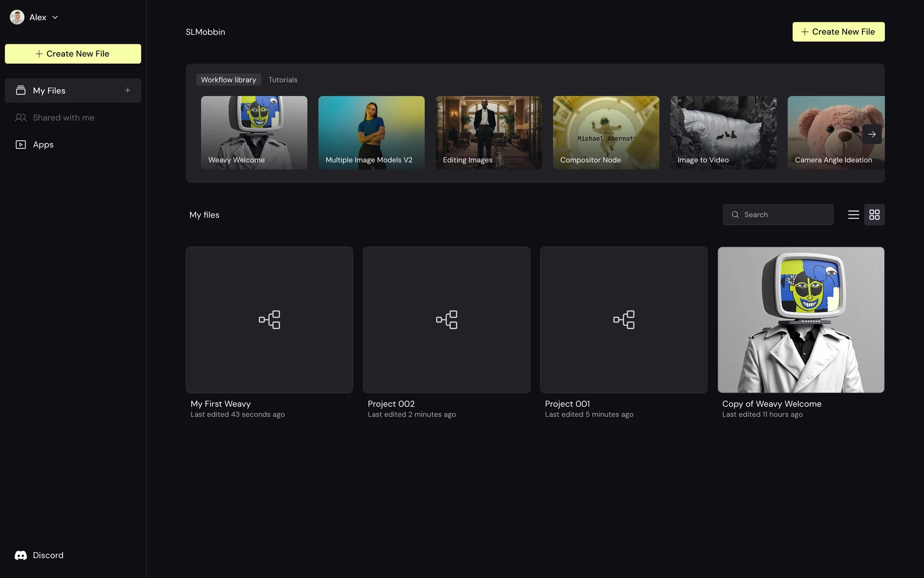This screenshot has height=578, width=924.
Task: Open the Apps section in the sidebar
Action: (x=43, y=144)
